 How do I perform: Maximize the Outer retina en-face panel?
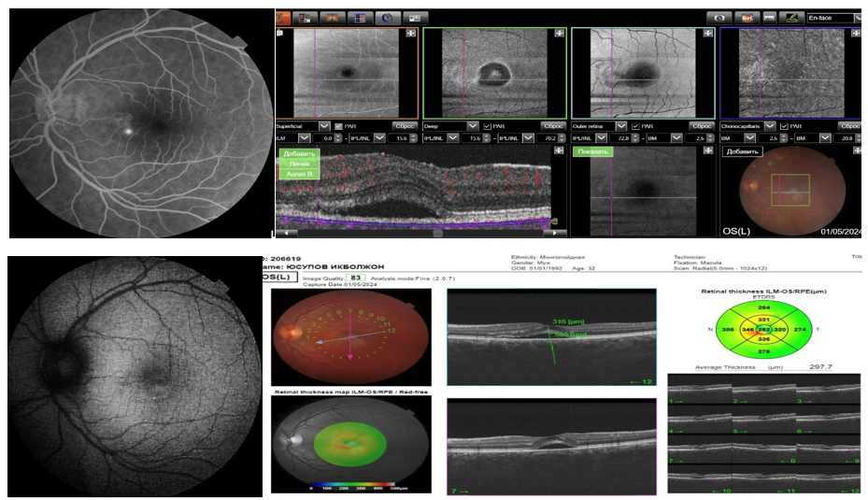(707, 34)
